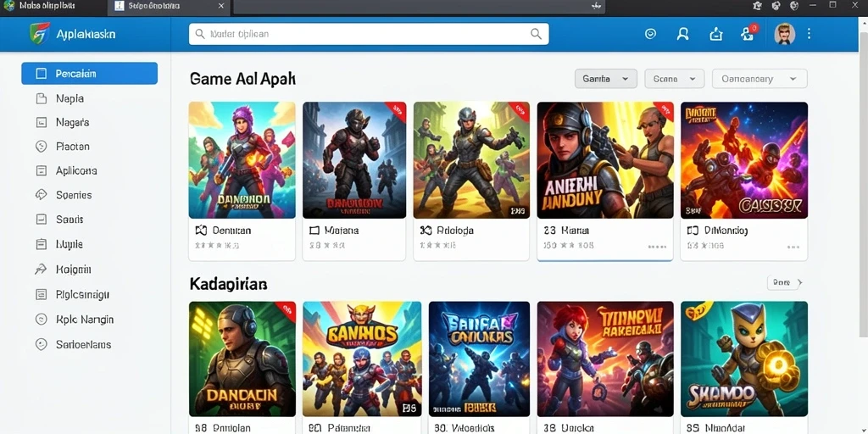Screen dimensions: 868x434
Task: Click the Pencalain icon in the highlighted sidebar item
Action: [41, 74]
